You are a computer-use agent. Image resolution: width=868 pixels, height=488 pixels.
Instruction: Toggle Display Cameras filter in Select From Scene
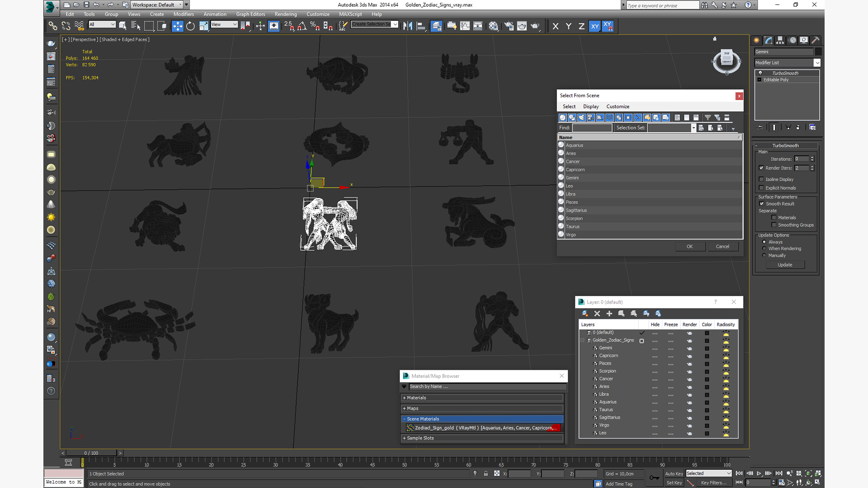coord(590,117)
